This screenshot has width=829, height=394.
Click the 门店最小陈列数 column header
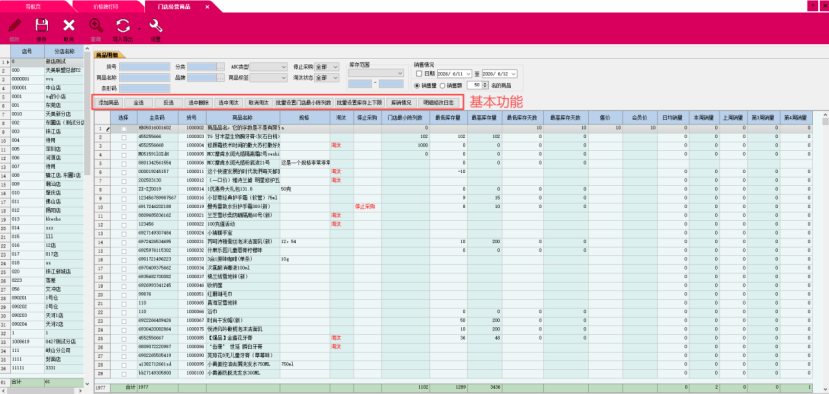[x=405, y=117]
